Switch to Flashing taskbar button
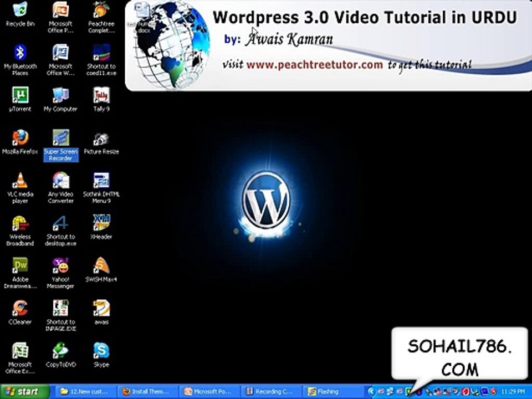Screen dimensions: 532x399 (x=333, y=392)
